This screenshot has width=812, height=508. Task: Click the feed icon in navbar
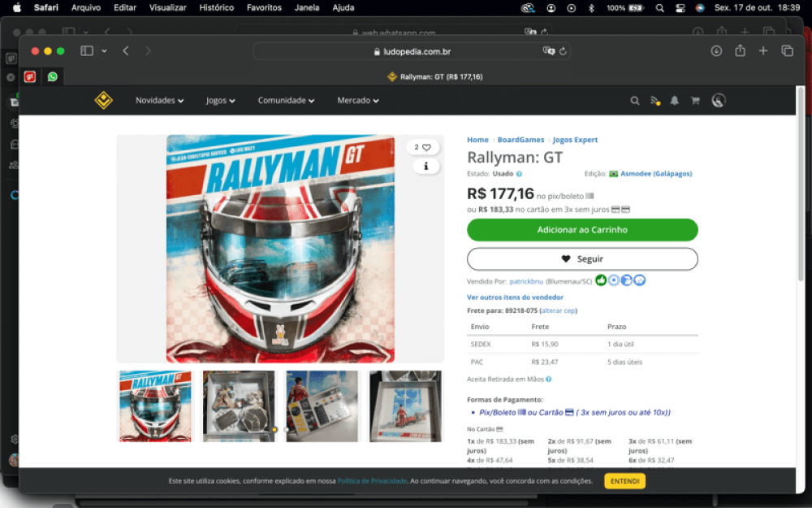(x=655, y=101)
